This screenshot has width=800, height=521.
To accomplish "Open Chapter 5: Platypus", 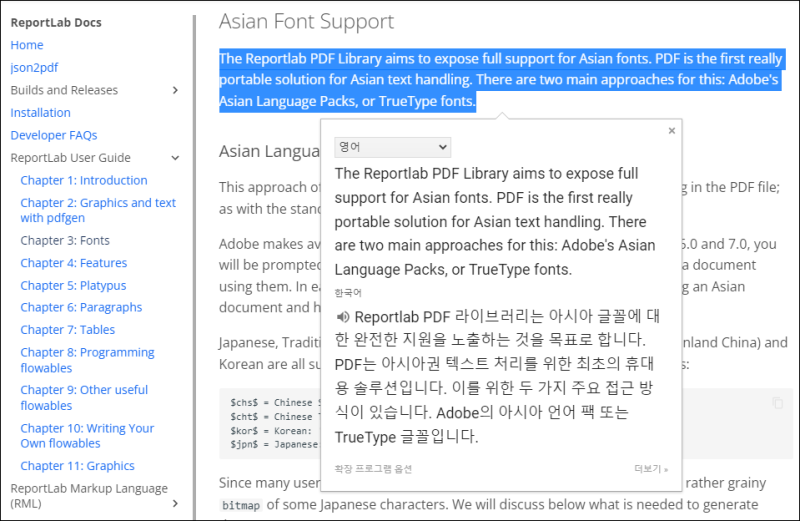I will coord(73,285).
